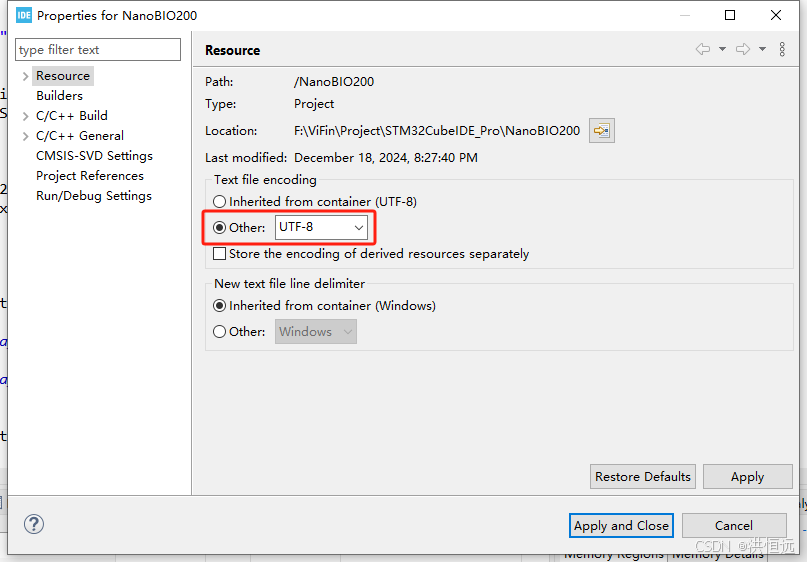Expand the C/C++ General tree node

tap(25, 136)
